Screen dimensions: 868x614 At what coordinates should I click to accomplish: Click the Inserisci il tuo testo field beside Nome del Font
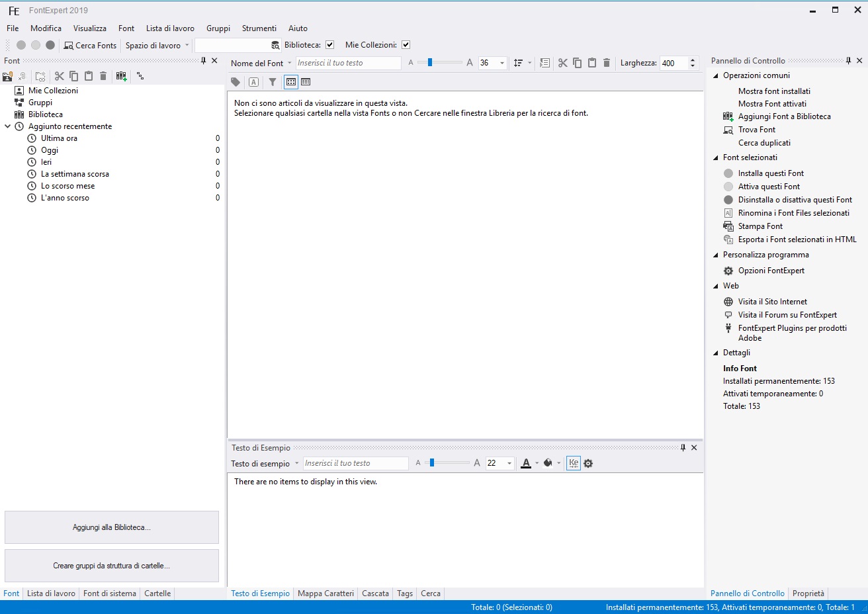348,63
